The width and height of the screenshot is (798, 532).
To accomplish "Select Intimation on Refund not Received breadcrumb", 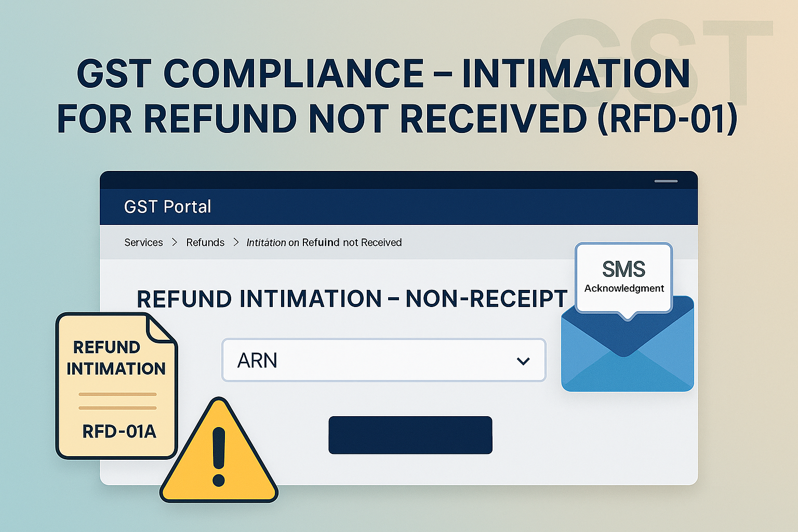I will click(x=324, y=243).
